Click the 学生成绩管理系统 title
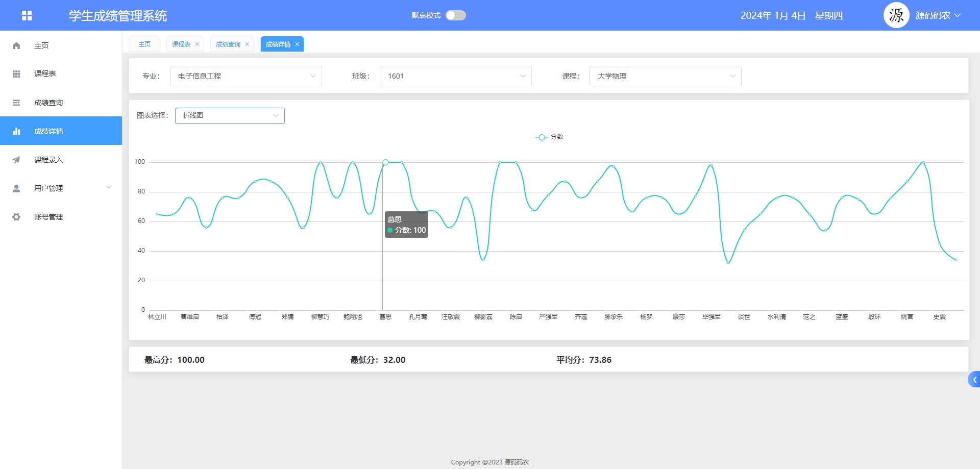This screenshot has width=980, height=469. pyautogui.click(x=118, y=16)
